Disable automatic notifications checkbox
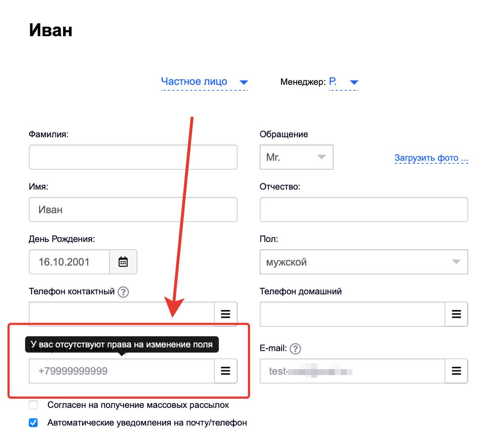This screenshot has width=504, height=444. coord(33,423)
